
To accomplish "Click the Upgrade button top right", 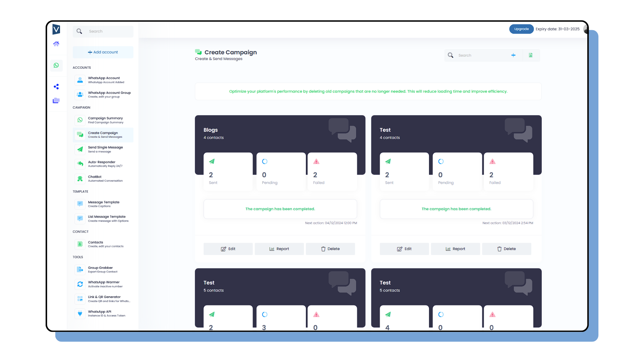I will click(x=521, y=29).
